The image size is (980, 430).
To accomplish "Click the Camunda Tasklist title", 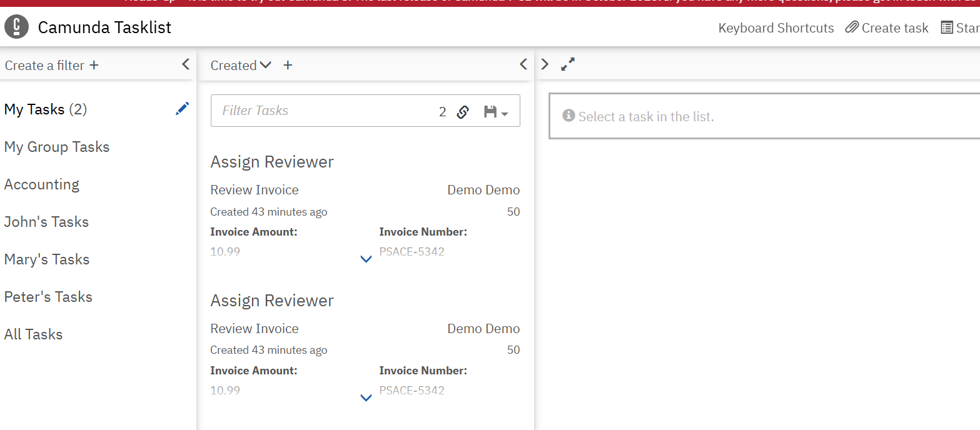I will pyautogui.click(x=104, y=27).
